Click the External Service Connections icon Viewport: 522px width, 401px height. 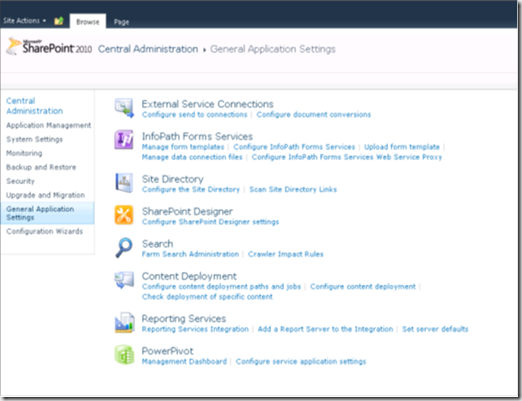coord(124,108)
